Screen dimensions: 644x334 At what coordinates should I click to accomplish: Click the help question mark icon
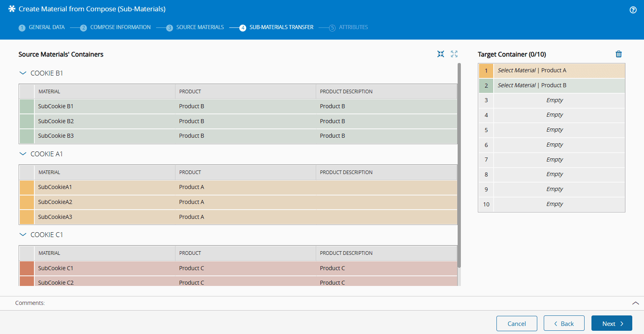633,10
